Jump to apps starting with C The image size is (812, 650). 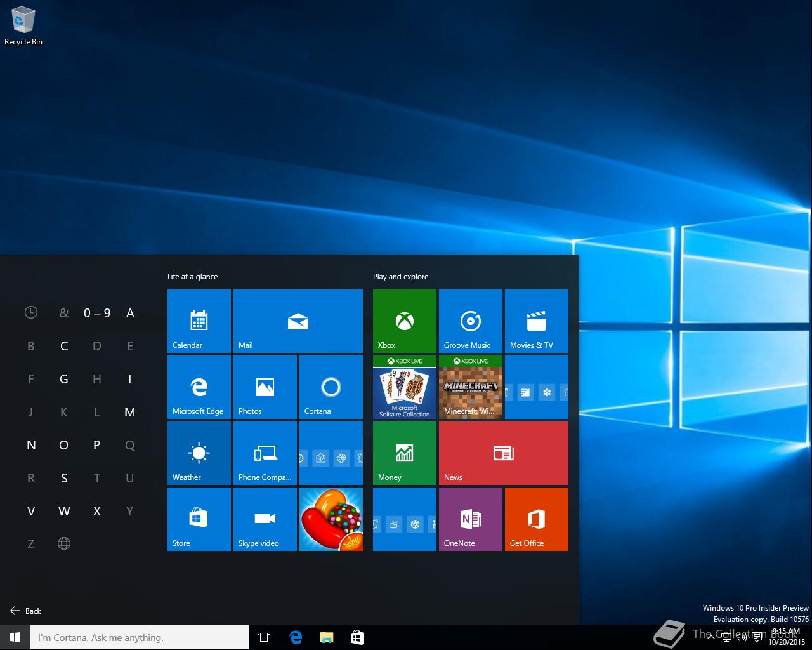[x=64, y=346]
